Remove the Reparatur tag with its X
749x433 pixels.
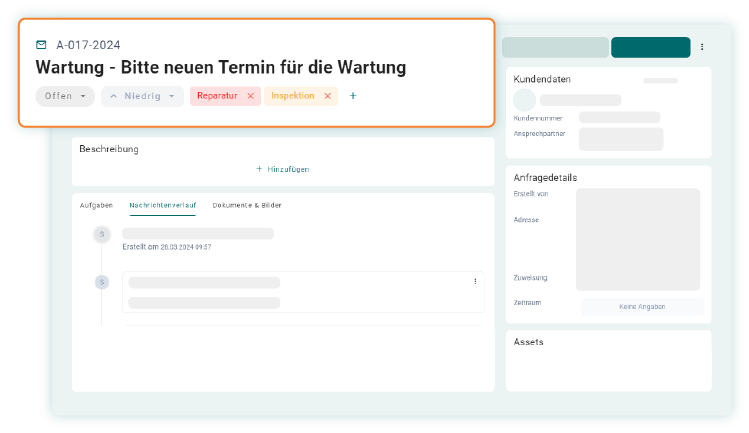(250, 96)
